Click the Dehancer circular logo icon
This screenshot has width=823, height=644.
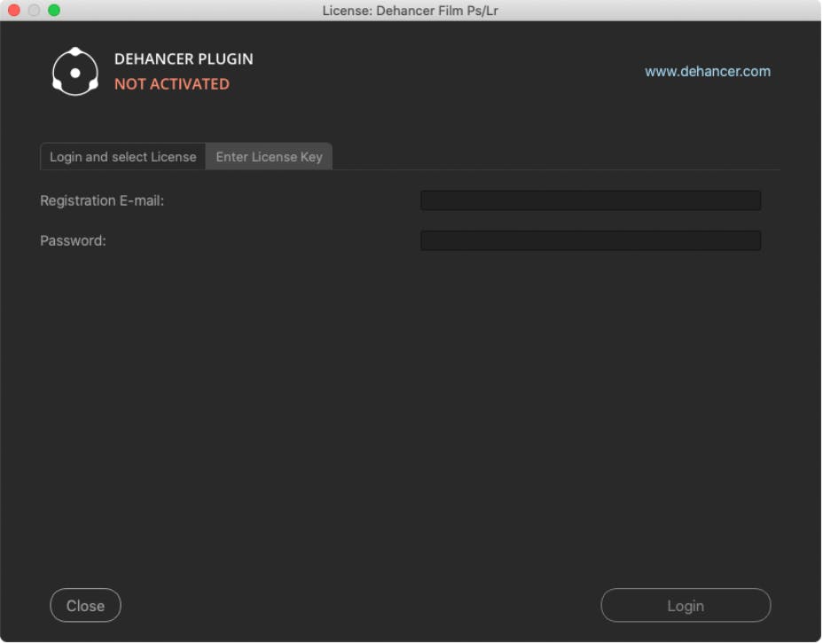click(75, 72)
